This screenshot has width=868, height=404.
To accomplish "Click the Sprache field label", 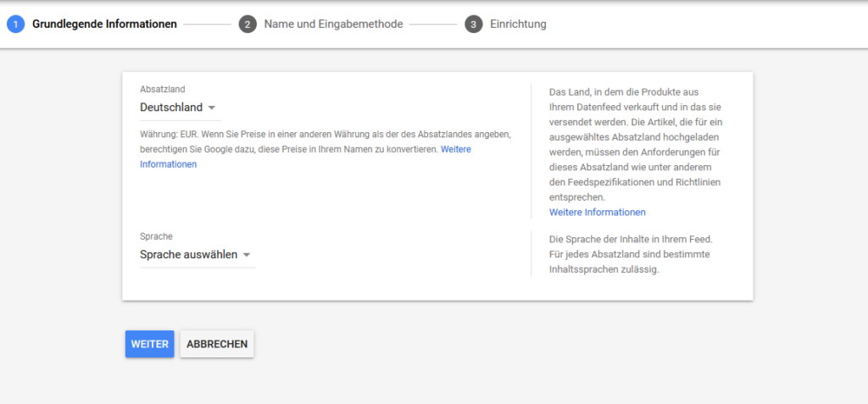I will tap(156, 236).
